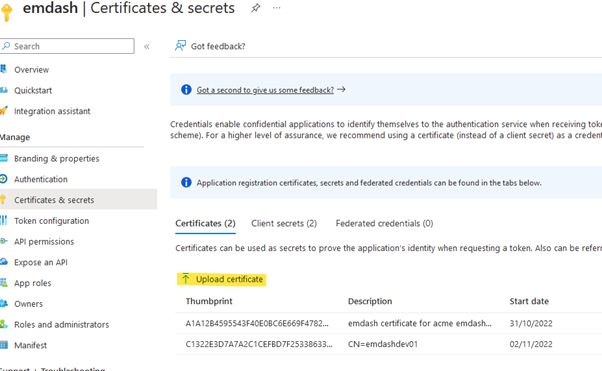Click the Authentication menu icon
Viewport: 602px width, 371px height.
pyautogui.click(x=3, y=179)
